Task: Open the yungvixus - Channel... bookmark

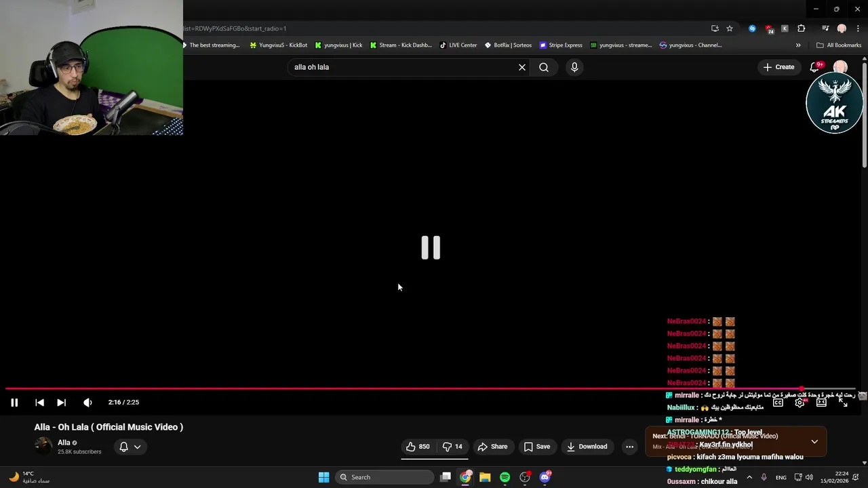Action: 691,45
